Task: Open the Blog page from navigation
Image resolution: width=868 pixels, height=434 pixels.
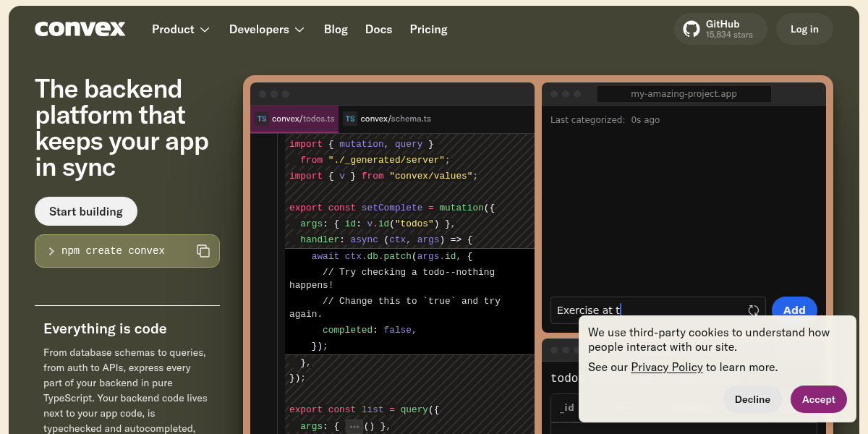Action: point(336,29)
